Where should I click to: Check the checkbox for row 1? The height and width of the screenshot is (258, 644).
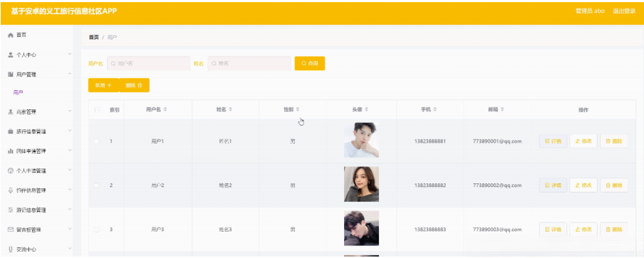tap(97, 141)
